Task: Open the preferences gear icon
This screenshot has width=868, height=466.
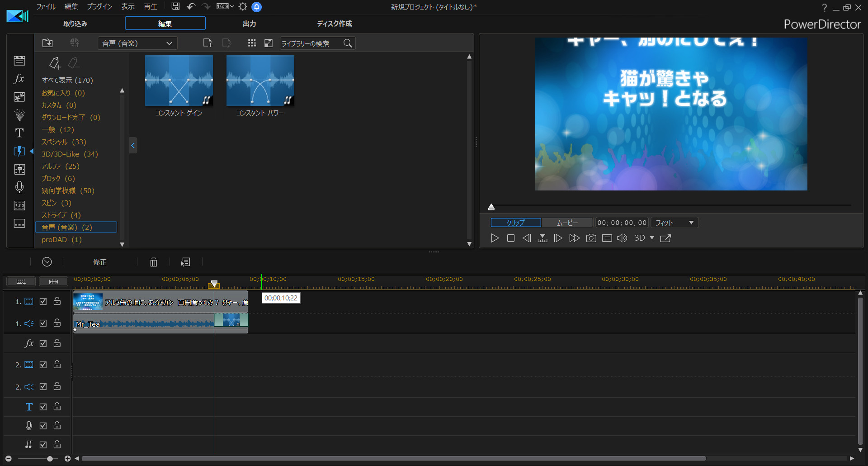Action: [x=243, y=6]
